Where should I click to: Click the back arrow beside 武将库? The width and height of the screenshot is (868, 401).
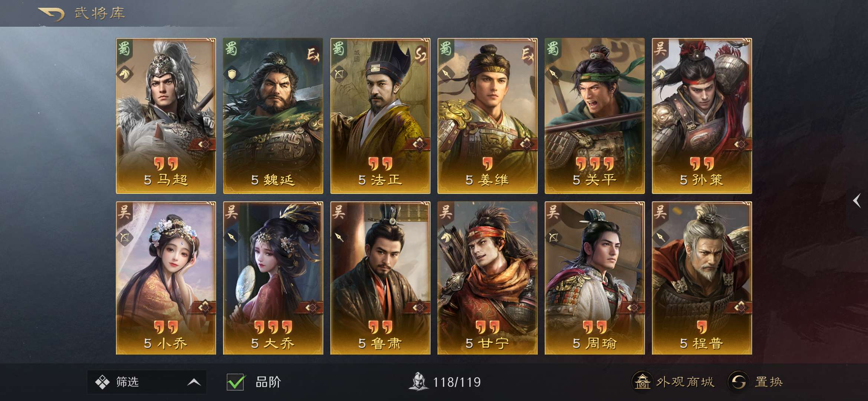tap(51, 14)
